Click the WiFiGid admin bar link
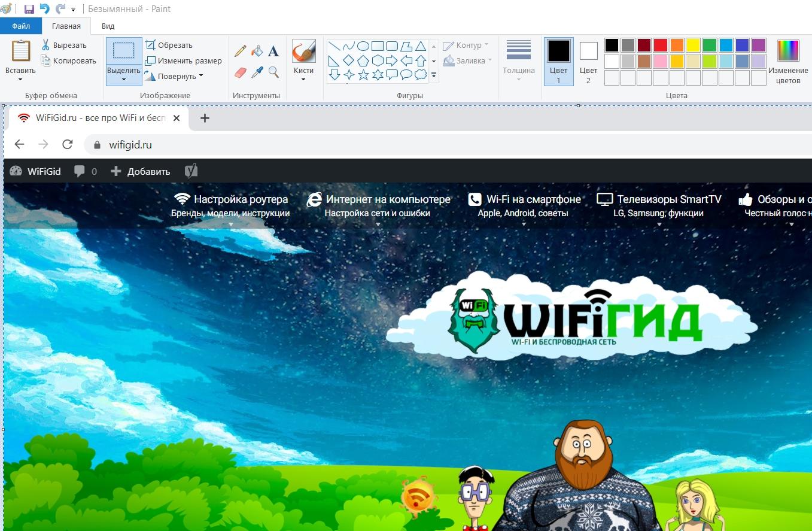This screenshot has height=531, width=812. point(35,171)
